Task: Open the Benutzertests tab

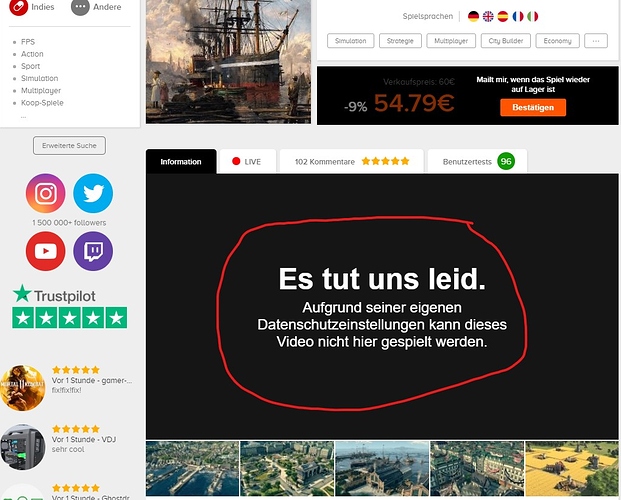Action: [477, 161]
